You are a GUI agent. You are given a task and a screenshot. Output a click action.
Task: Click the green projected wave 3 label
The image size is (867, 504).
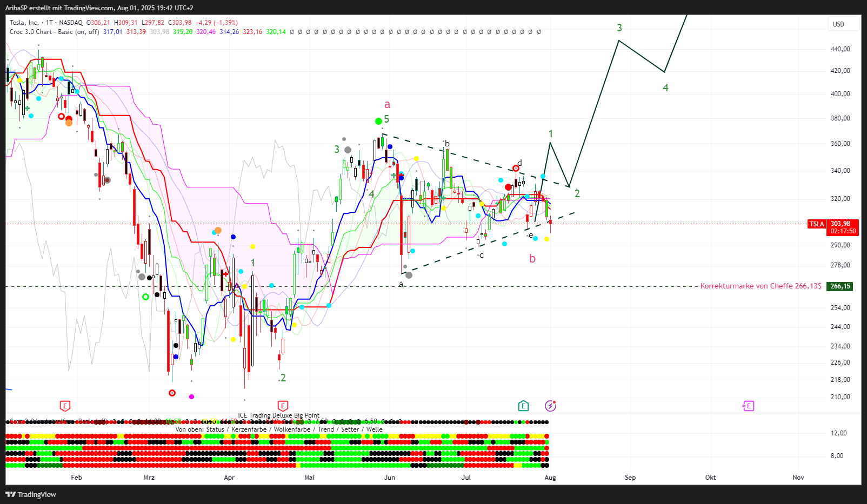619,28
